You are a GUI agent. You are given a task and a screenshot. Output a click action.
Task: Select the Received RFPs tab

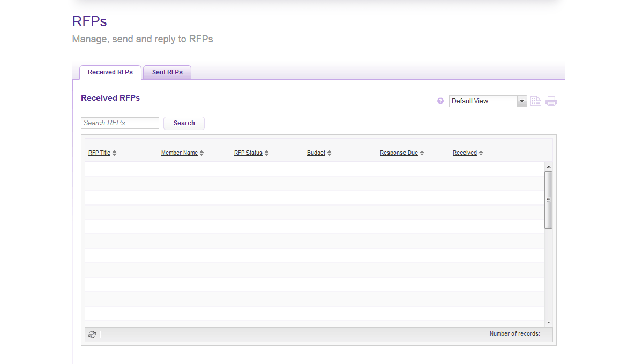pyautogui.click(x=110, y=72)
